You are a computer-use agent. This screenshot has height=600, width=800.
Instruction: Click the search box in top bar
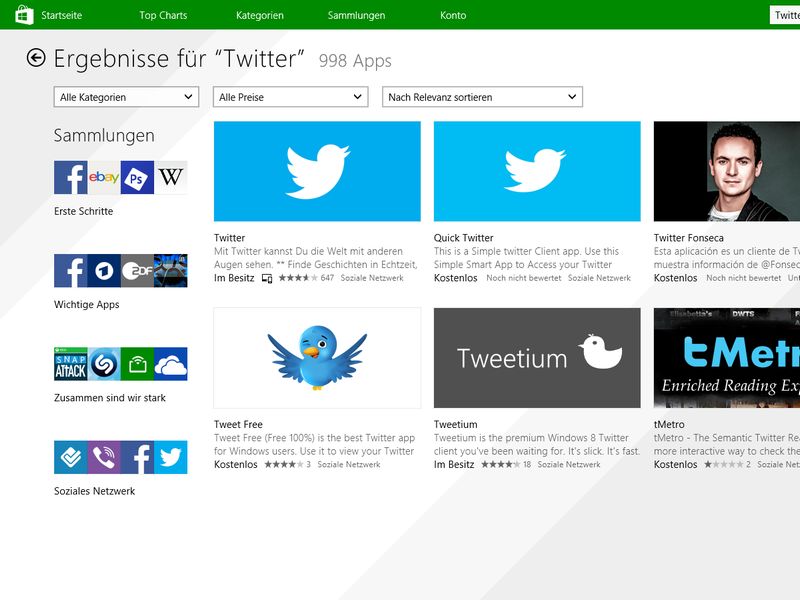(785, 15)
